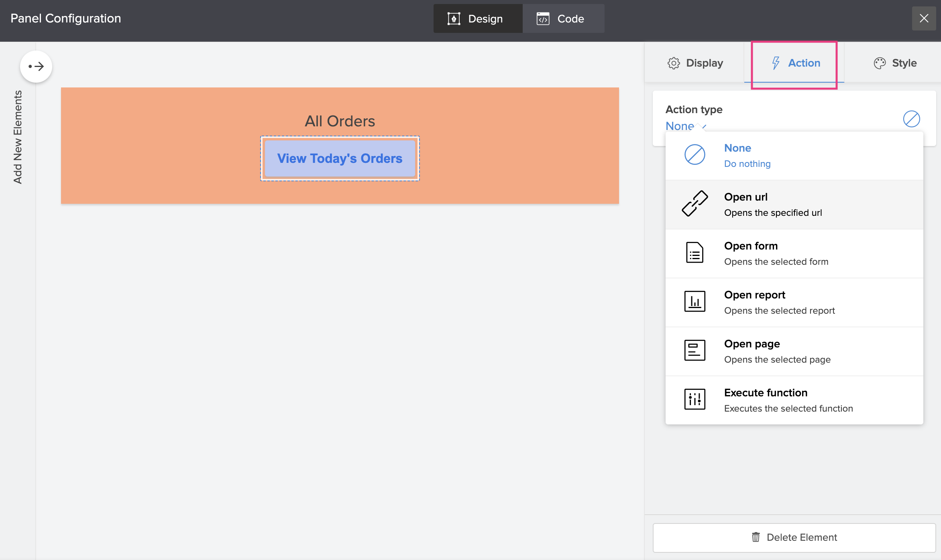Screen dimensions: 941x560
Task: Click the Open form document icon
Action: tap(695, 253)
